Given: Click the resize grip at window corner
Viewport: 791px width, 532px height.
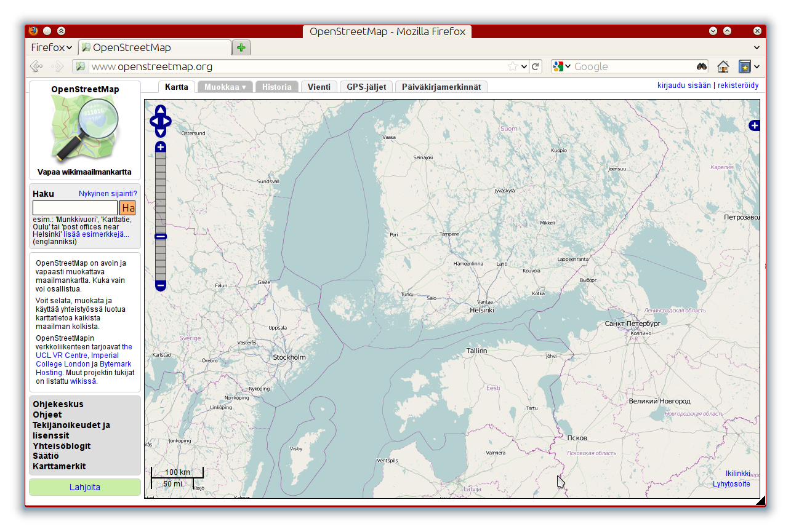Looking at the screenshot, I should pos(760,501).
